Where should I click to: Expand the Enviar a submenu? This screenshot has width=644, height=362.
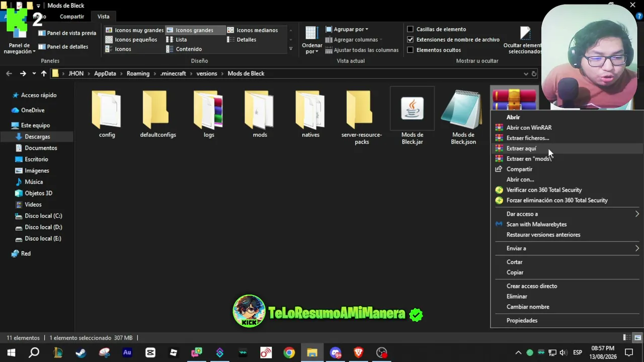click(567, 248)
